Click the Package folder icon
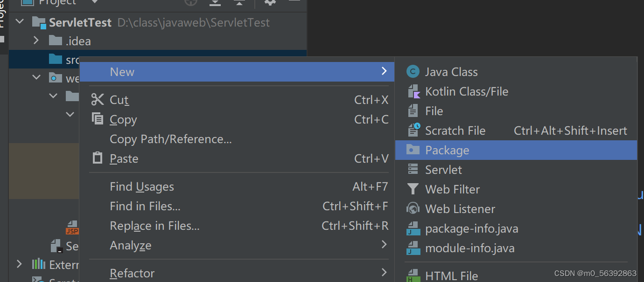Viewport: 644px width, 282px height. tap(413, 150)
